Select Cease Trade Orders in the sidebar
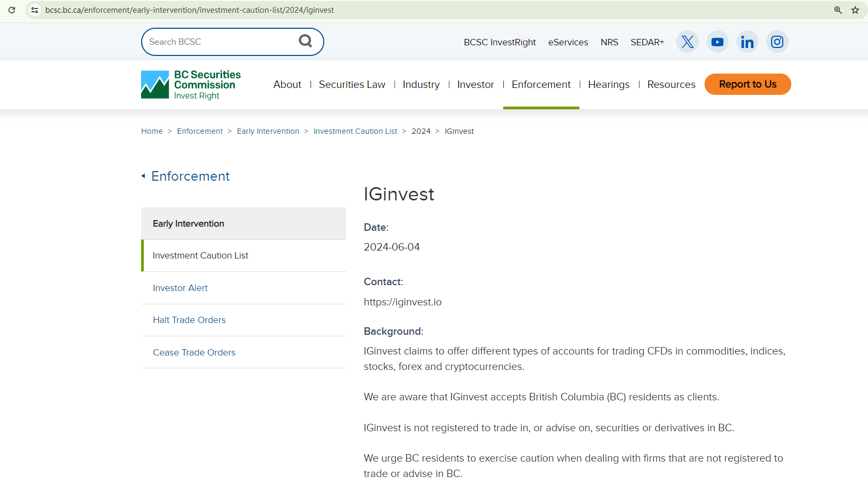This screenshot has width=868, height=484. click(x=194, y=352)
